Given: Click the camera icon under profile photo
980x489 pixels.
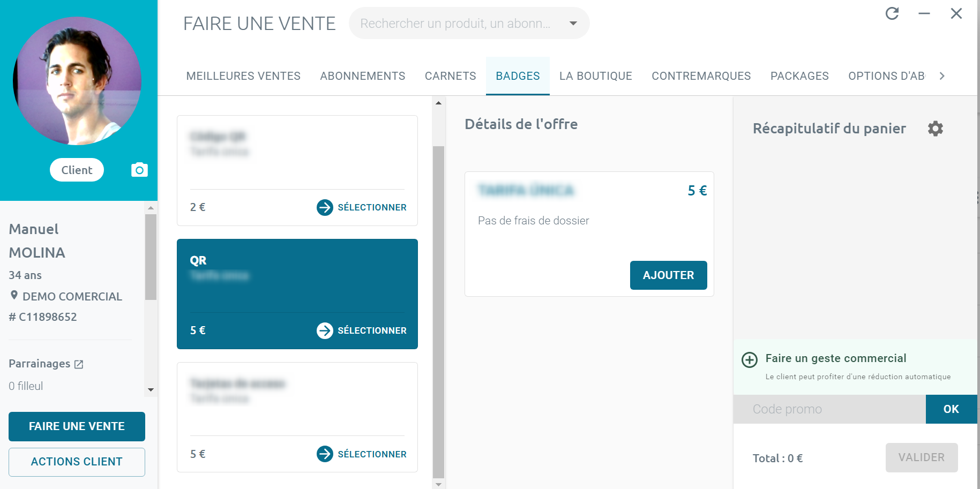Looking at the screenshot, I should [139, 170].
